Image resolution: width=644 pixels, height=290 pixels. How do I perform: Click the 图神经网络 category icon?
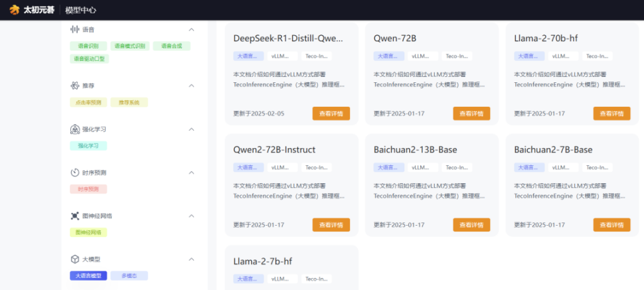(x=74, y=216)
